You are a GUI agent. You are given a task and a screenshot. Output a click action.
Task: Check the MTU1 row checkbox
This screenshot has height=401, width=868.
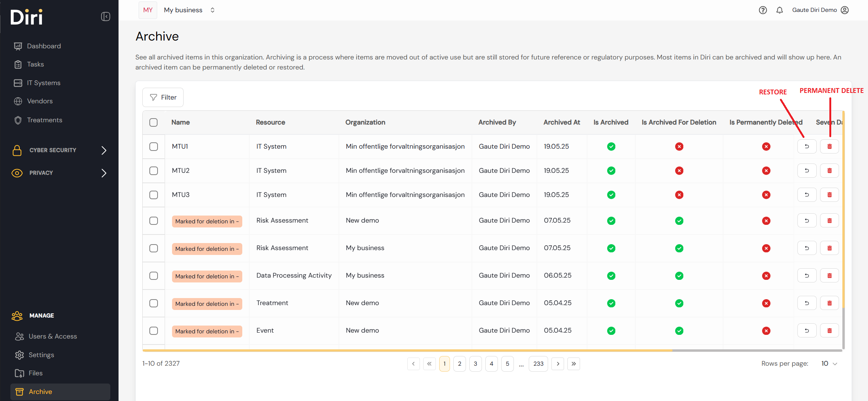(x=153, y=146)
